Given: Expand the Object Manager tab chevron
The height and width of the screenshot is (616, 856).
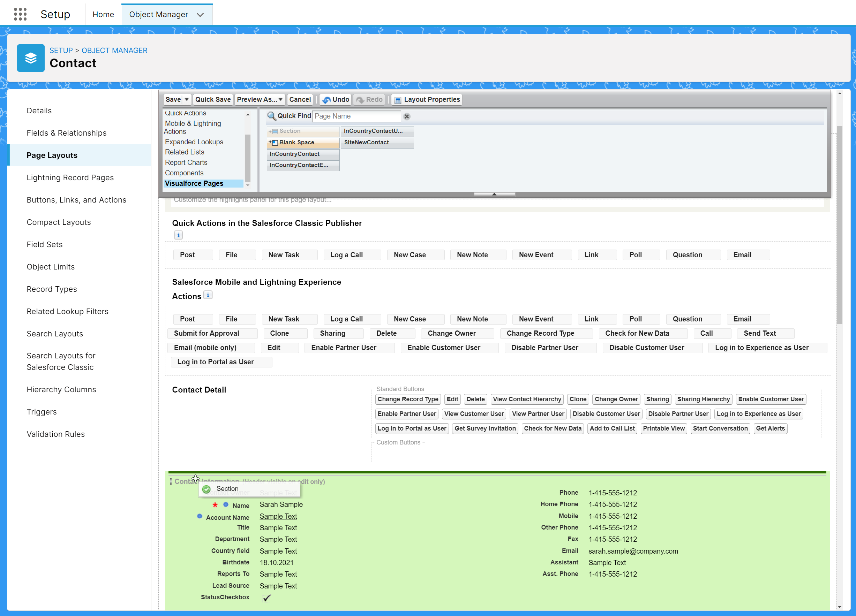Looking at the screenshot, I should pyautogui.click(x=200, y=14).
